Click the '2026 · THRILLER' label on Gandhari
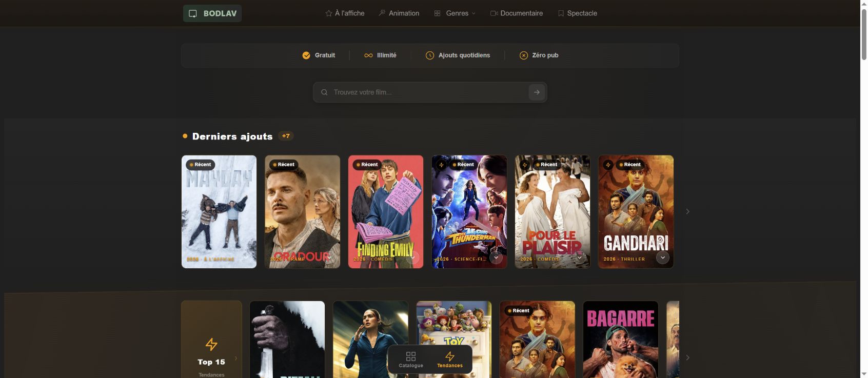Image resolution: width=868 pixels, height=378 pixels. tap(624, 259)
